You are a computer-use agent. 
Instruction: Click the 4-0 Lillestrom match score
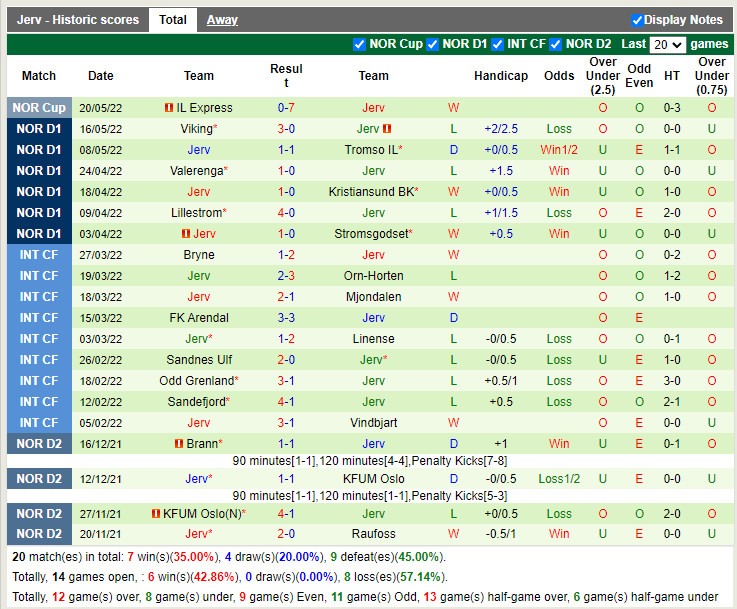pyautogui.click(x=286, y=213)
